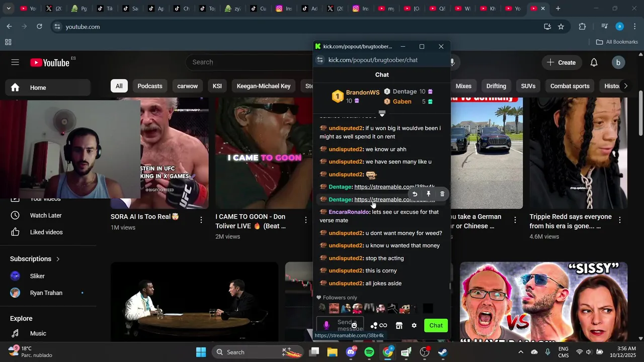Open File Explorer from the taskbar
The height and width of the screenshot is (362, 644).
[333, 352]
